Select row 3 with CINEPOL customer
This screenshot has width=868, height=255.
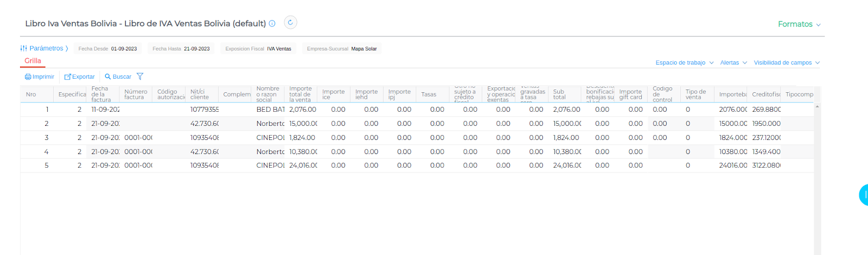[x=270, y=138]
